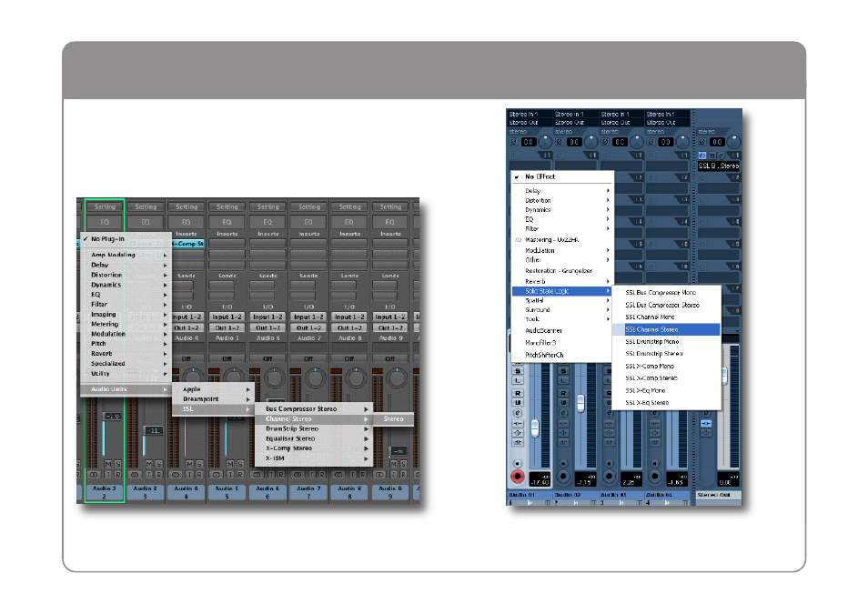
Task: Open Out 1-2 selector on Logic Audio 6
Action: click(267, 327)
